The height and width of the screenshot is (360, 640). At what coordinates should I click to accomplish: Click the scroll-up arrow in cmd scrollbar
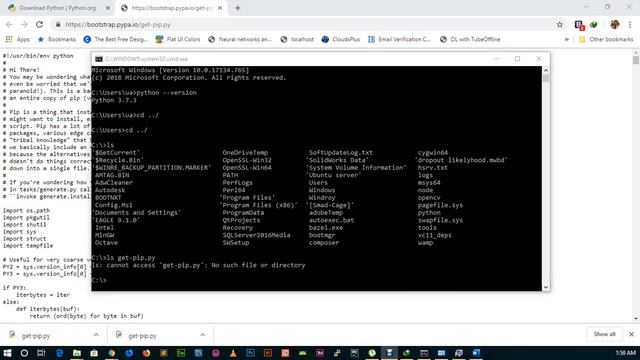coord(546,70)
